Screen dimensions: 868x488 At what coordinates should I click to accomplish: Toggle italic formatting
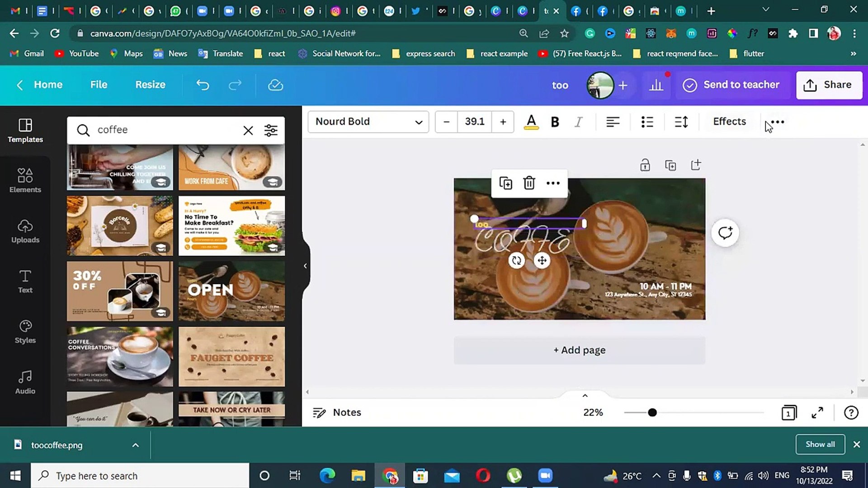click(x=579, y=122)
